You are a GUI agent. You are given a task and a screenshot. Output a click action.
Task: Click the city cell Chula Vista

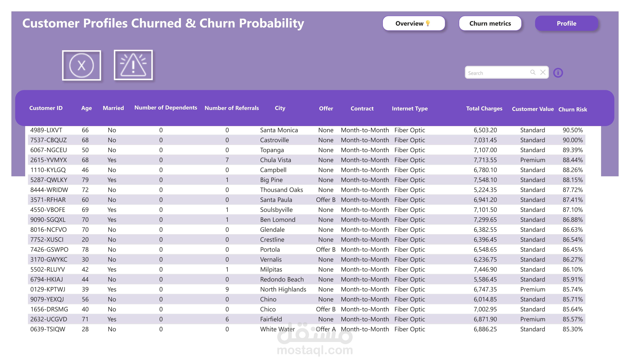pyautogui.click(x=275, y=160)
